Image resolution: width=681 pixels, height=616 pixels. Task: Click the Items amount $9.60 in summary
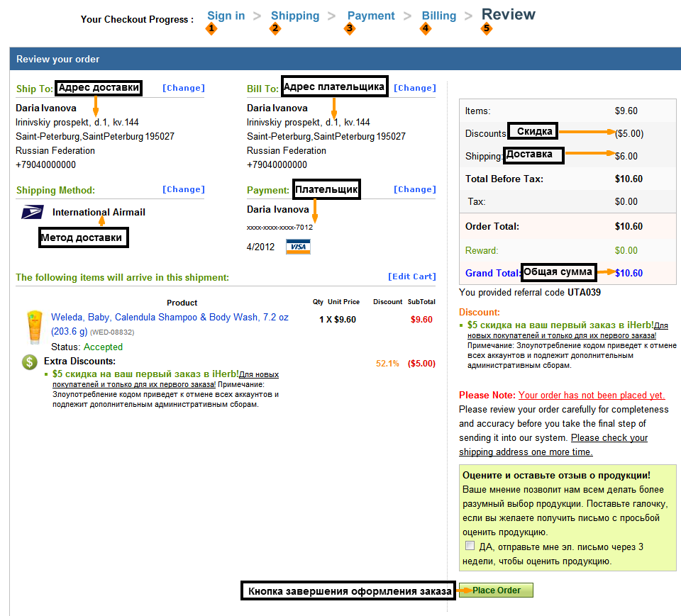[626, 111]
